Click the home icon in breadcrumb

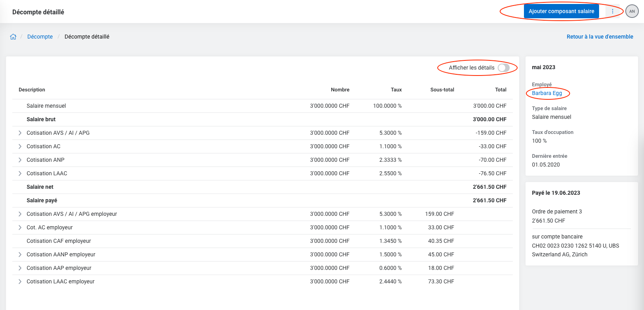pos(13,37)
